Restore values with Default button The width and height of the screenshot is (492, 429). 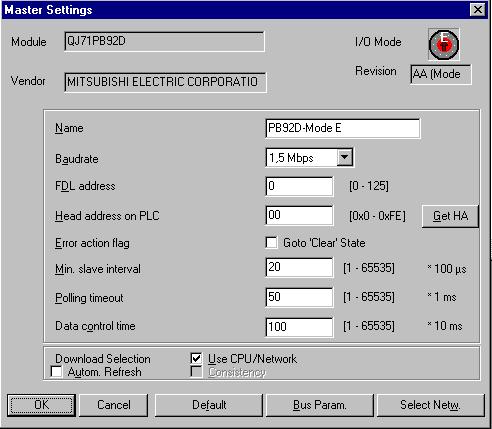point(209,405)
